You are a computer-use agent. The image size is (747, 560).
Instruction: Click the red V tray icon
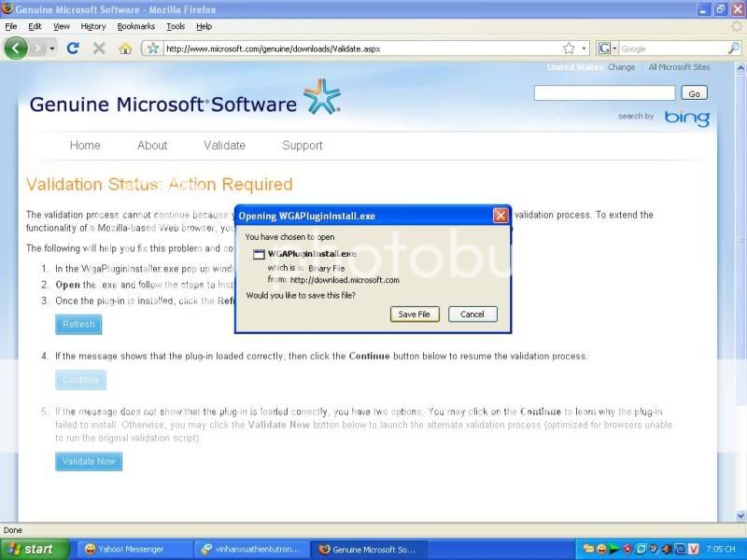pos(693,549)
